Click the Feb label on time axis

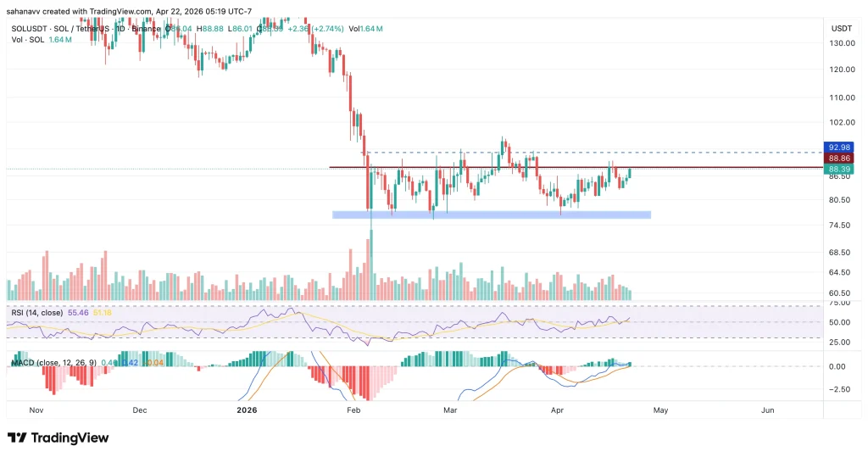tap(354, 410)
